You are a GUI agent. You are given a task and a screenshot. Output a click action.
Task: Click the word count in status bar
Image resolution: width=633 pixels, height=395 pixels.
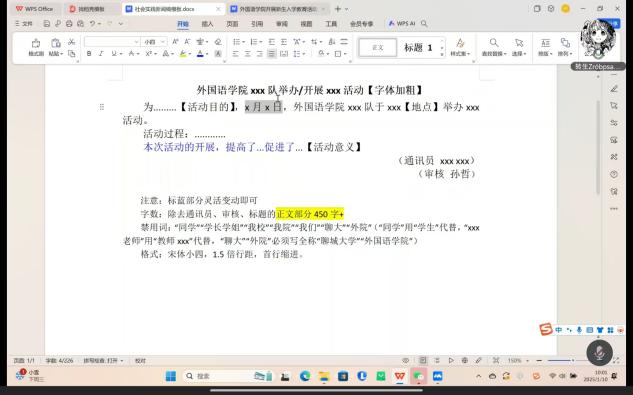click(x=59, y=360)
